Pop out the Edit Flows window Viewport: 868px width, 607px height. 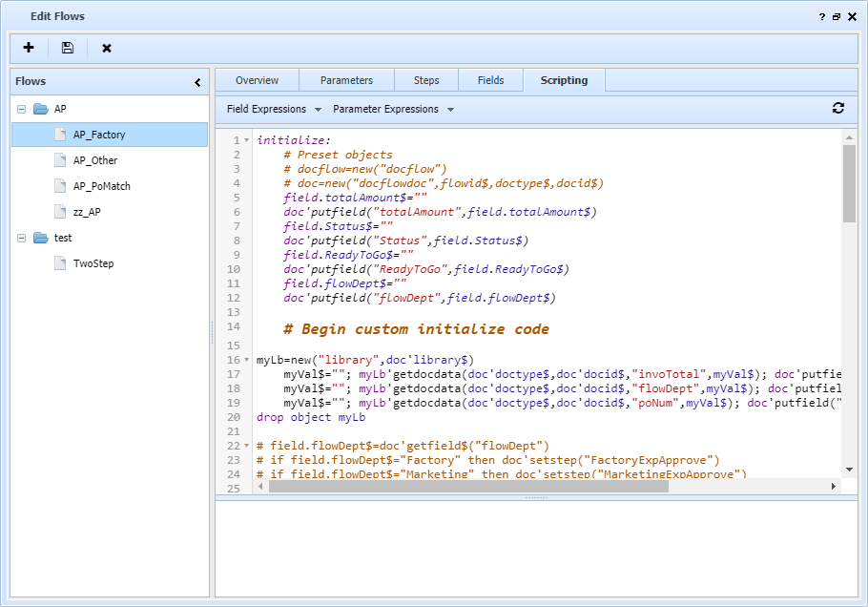(x=836, y=15)
